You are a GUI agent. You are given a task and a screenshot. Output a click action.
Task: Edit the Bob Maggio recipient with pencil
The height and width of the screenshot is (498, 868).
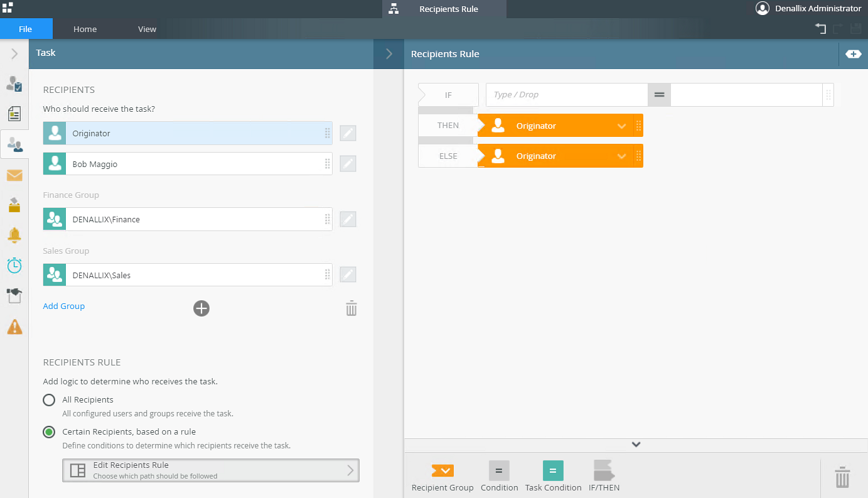348,164
